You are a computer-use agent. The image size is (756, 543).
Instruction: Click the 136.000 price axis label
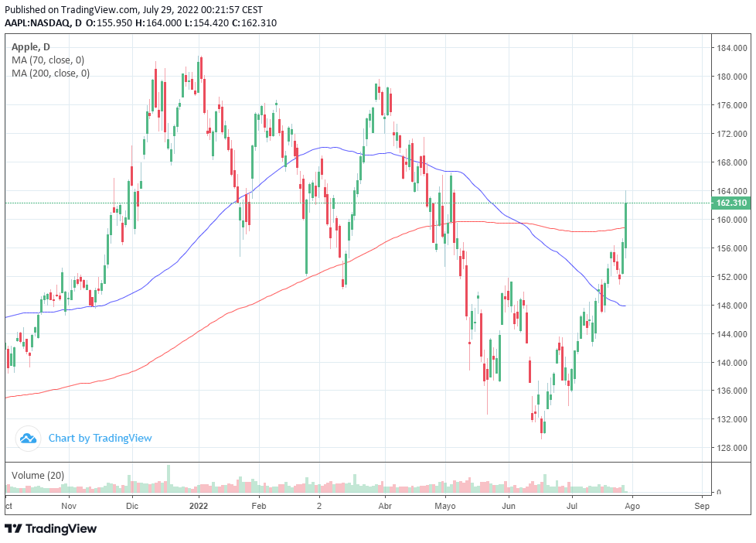pos(732,391)
